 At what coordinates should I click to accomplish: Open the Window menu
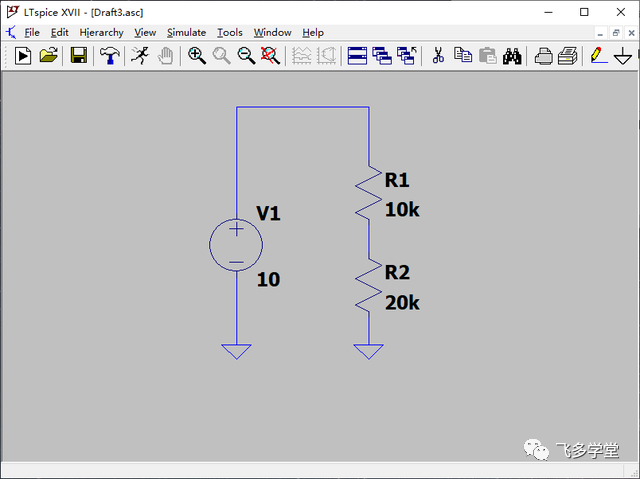273,32
